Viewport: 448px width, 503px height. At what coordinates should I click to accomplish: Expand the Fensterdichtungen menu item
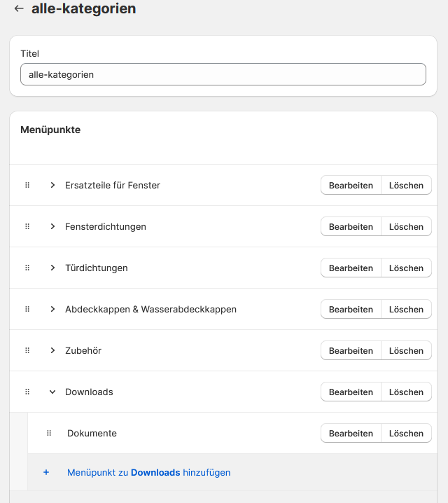52,227
